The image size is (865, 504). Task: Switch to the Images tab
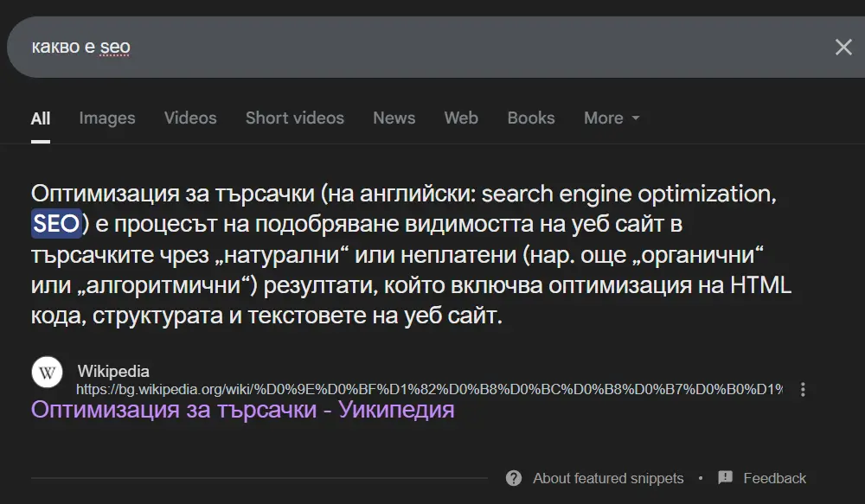107,118
